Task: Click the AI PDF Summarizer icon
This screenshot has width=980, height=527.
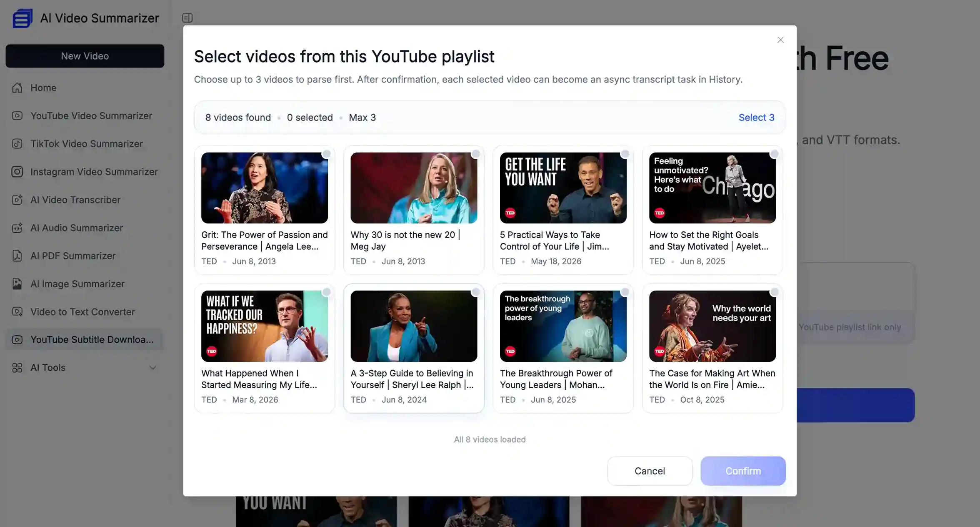Action: (17, 256)
